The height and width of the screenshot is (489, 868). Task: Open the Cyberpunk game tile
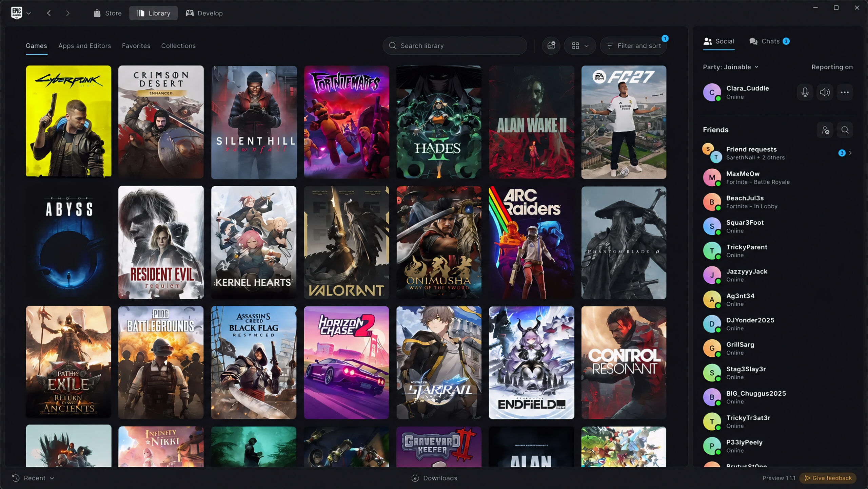(x=68, y=121)
